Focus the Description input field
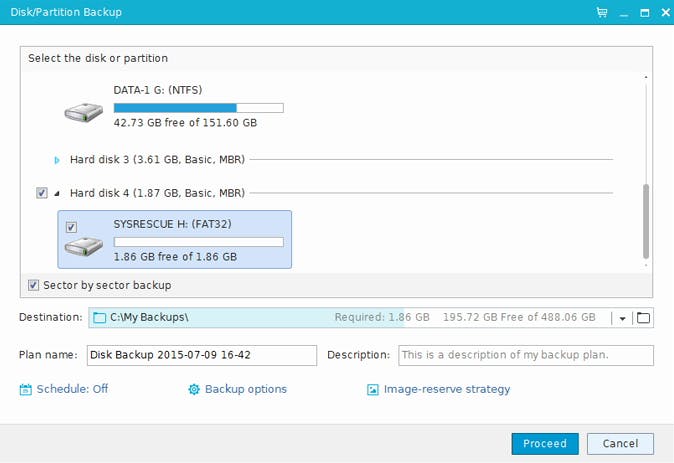This screenshot has height=463, width=674. coord(526,356)
